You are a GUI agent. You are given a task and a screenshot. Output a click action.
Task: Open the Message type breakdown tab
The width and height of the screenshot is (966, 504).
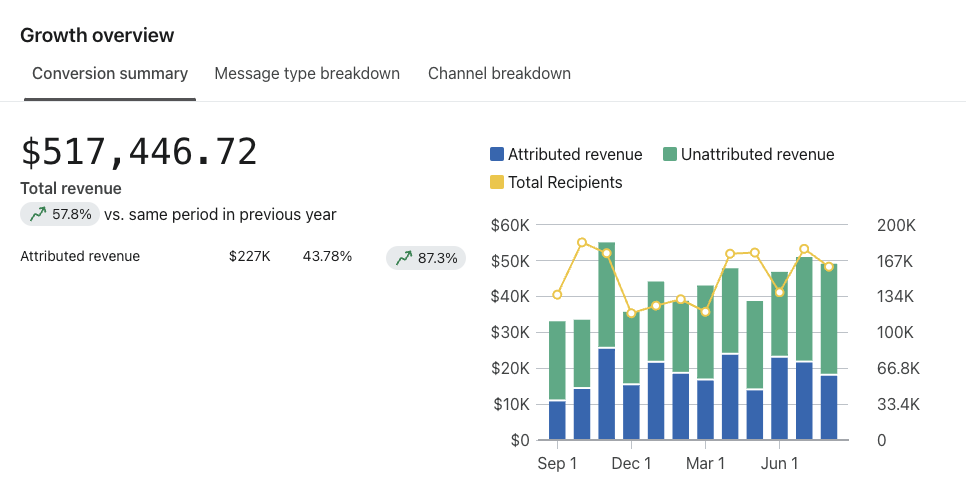tap(307, 73)
